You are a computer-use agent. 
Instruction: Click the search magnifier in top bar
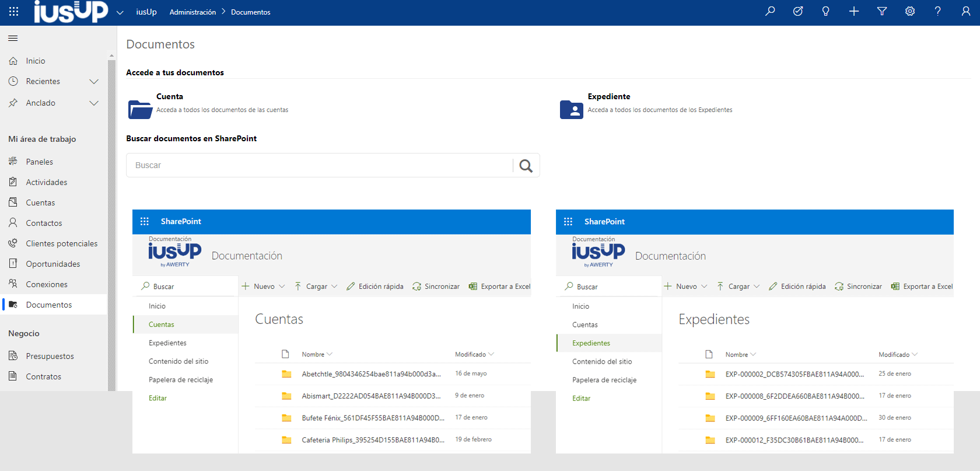(x=770, y=11)
